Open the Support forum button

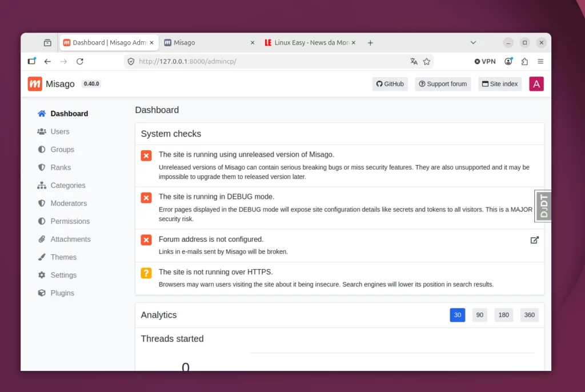pos(443,83)
